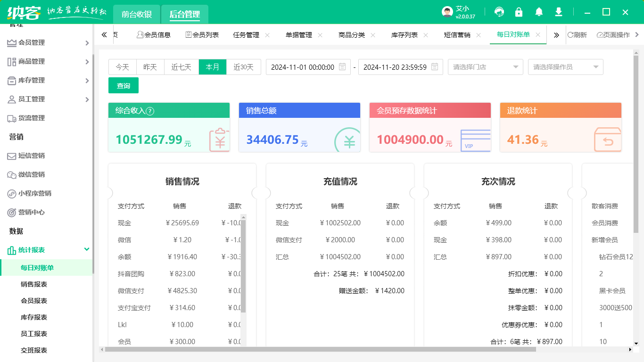The image size is (644, 362).
Task: Select the 今天 date range option
Action: click(x=123, y=67)
